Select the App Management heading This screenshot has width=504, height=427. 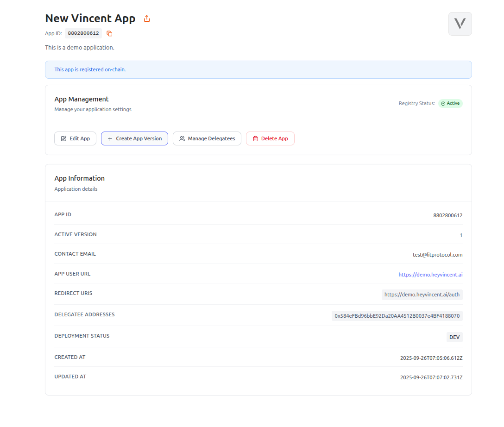[82, 99]
